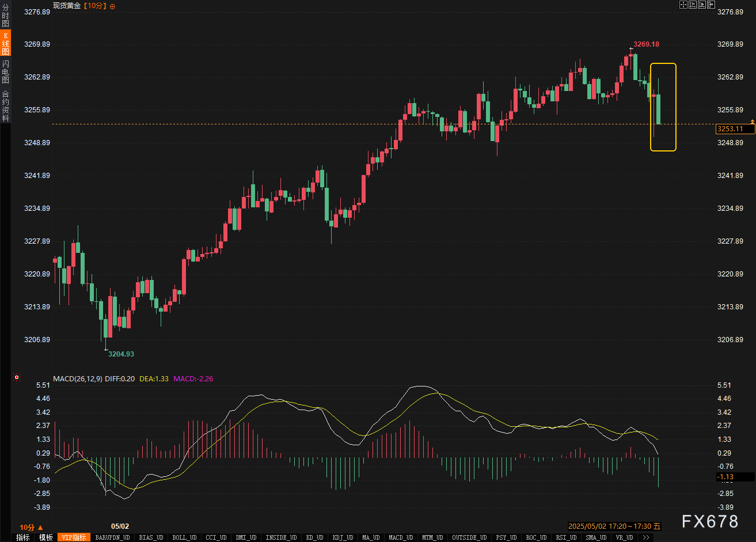Select the K线图 sidebar tab
756x542 pixels.
coord(5,43)
